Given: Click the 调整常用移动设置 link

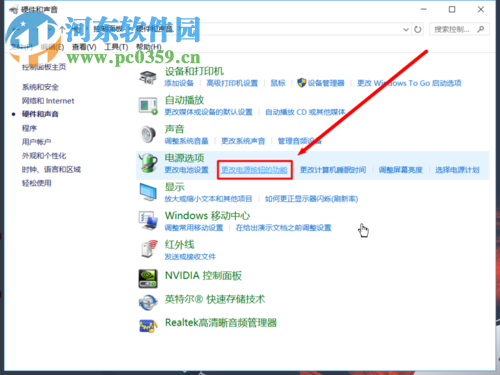Looking at the screenshot, I should tap(194, 228).
